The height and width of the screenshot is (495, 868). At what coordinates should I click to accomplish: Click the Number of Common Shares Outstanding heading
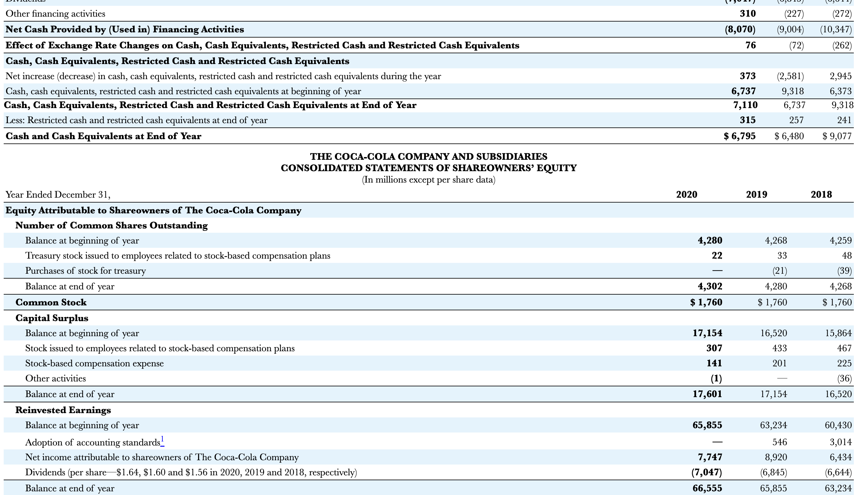(111, 225)
